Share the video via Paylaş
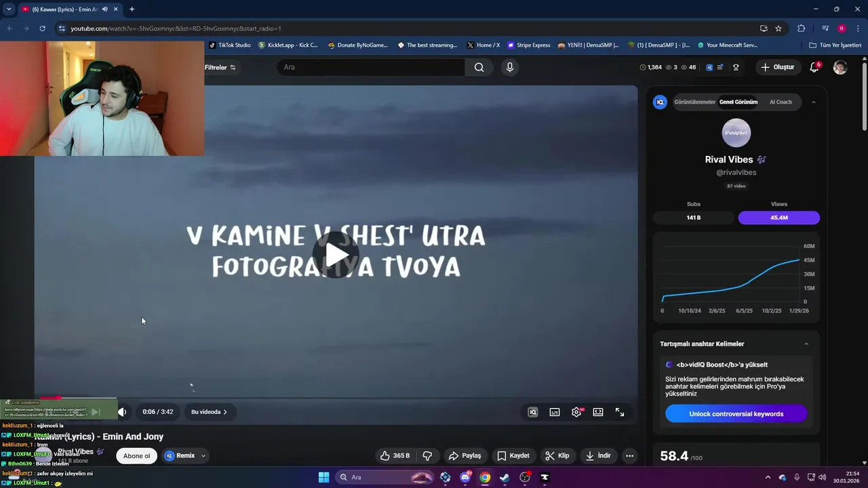This screenshot has height=488, width=868. [465, 455]
